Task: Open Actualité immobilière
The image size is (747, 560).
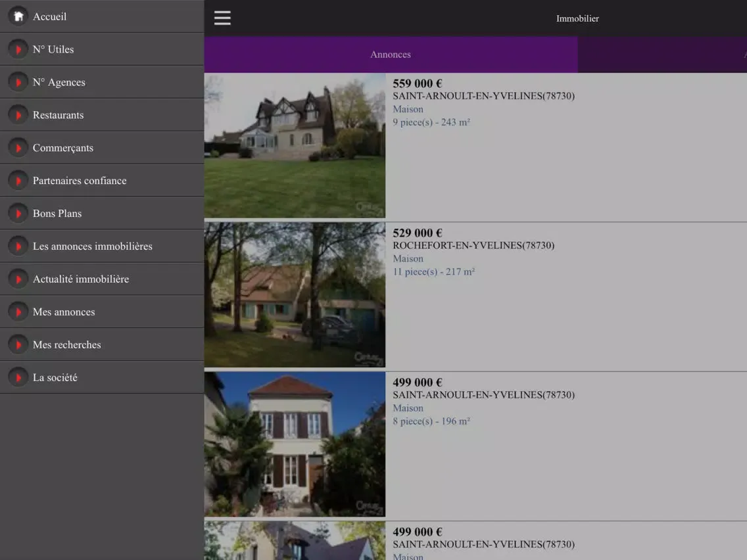Action: (102, 279)
